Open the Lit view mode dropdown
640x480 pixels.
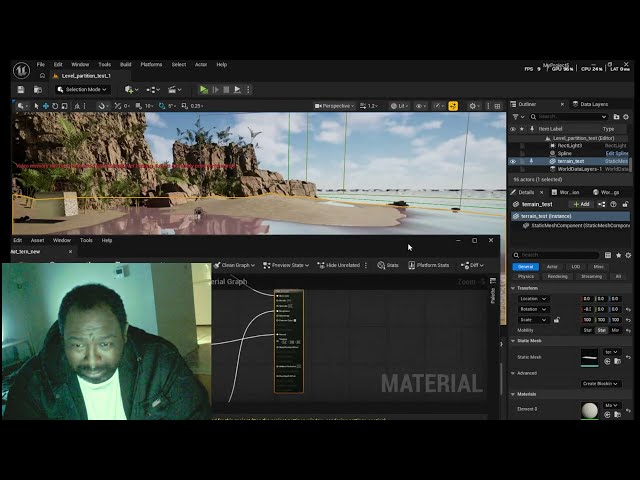pos(399,106)
